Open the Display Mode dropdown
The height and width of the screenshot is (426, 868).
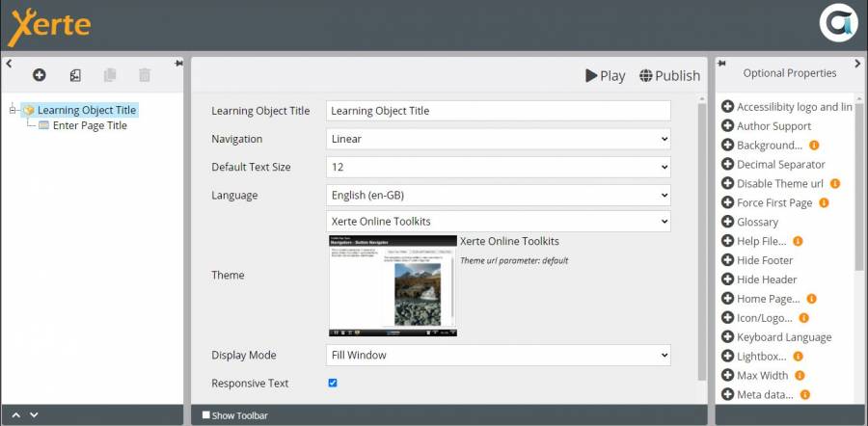tap(498, 355)
